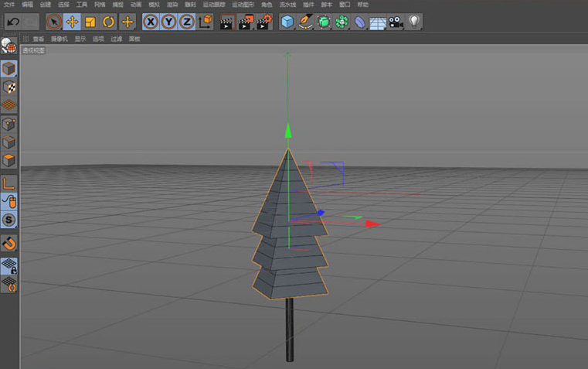Activate the Scale tool
588x369 pixels.
[90, 22]
